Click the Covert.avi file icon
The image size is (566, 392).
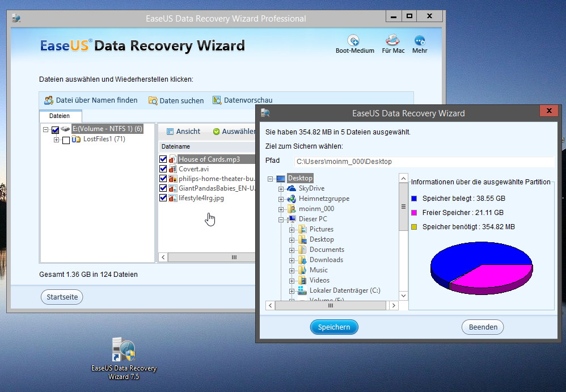coord(172,169)
